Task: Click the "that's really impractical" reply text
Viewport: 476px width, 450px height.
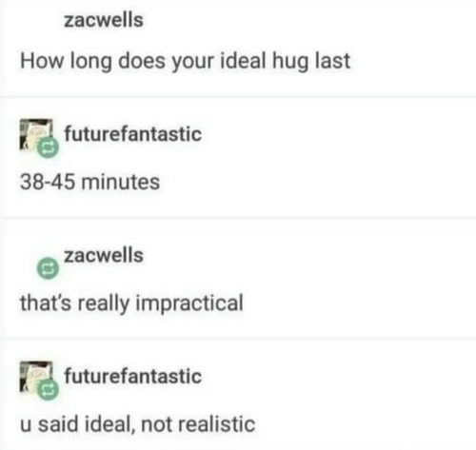Action: pyautogui.click(x=131, y=303)
